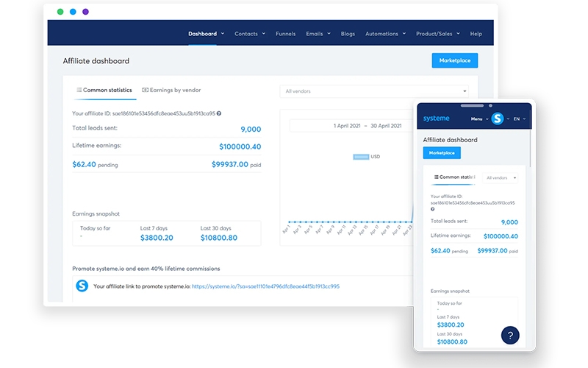Open the Emails menu
Image resolution: width=588 pixels, height=368 pixels.
click(x=315, y=34)
